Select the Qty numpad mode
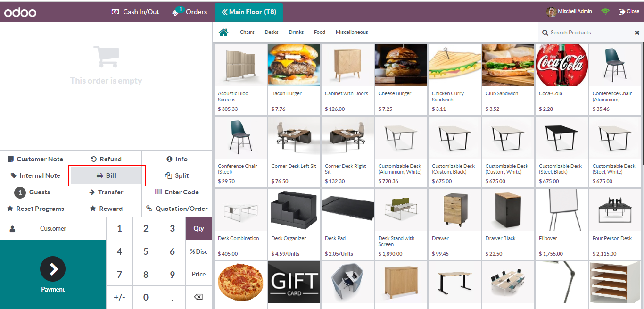 click(198, 228)
